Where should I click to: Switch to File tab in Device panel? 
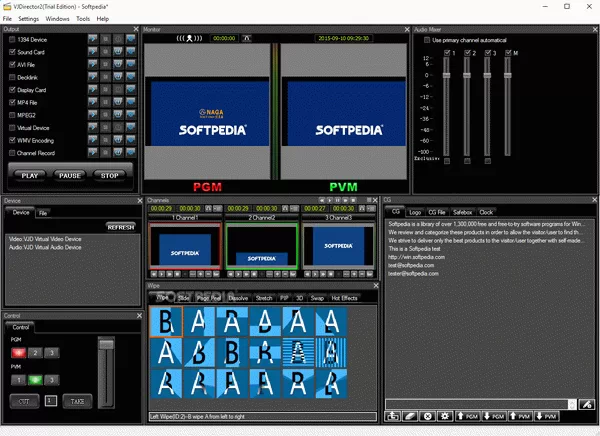(43, 212)
